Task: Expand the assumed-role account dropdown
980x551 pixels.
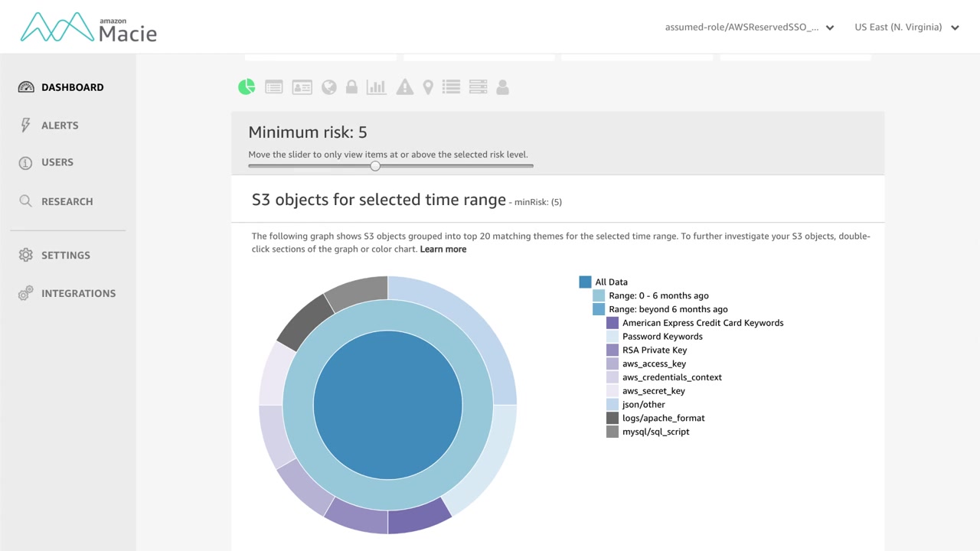Action: (x=749, y=28)
